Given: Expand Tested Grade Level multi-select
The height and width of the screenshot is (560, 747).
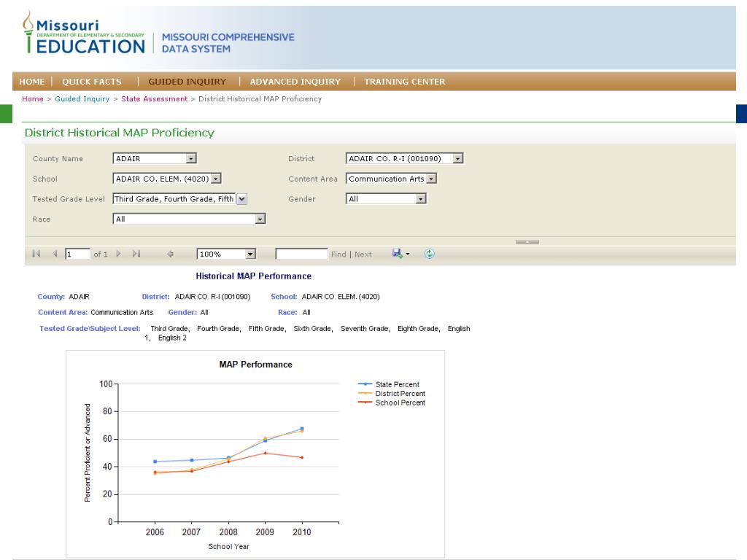Looking at the screenshot, I should pos(242,199).
